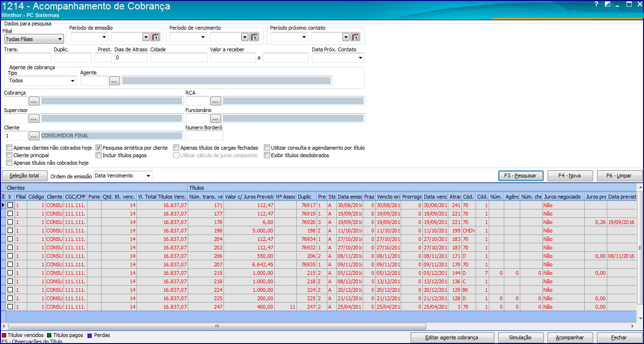Open Data Próx. Contato dropdown
This screenshot has width=644, height=344.
(x=361, y=58)
